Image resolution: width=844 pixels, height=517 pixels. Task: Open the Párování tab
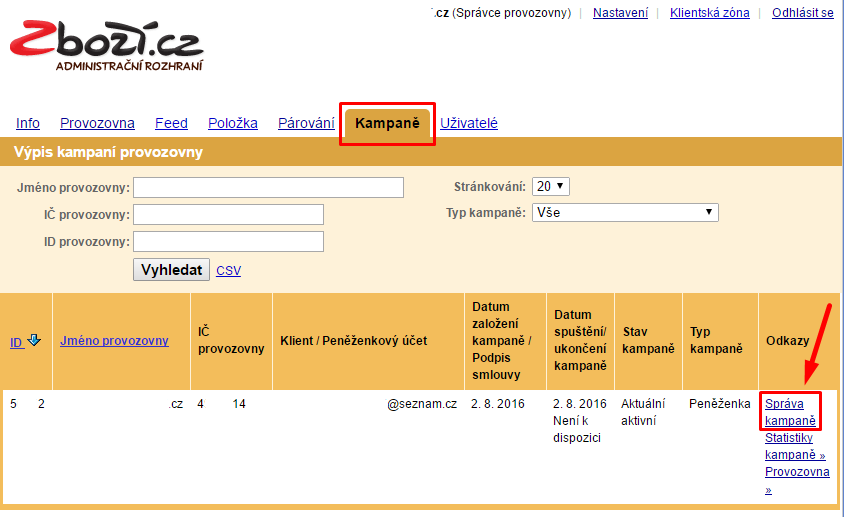pyautogui.click(x=306, y=123)
